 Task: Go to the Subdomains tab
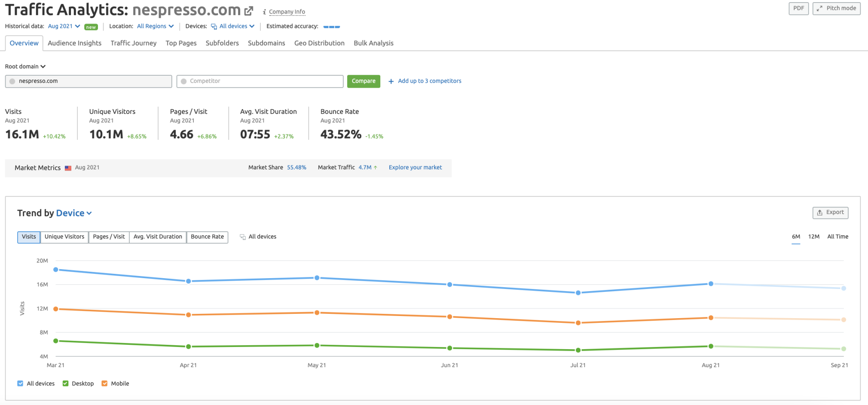click(266, 43)
